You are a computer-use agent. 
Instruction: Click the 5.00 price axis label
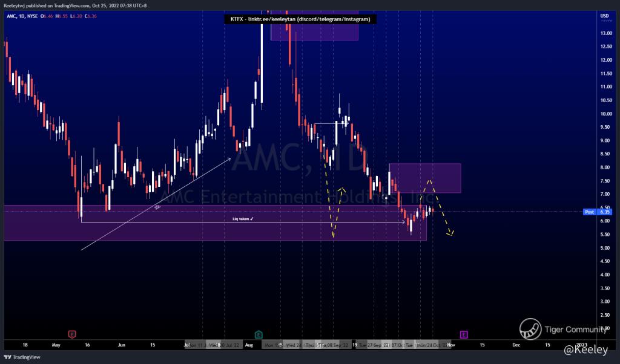pos(605,248)
